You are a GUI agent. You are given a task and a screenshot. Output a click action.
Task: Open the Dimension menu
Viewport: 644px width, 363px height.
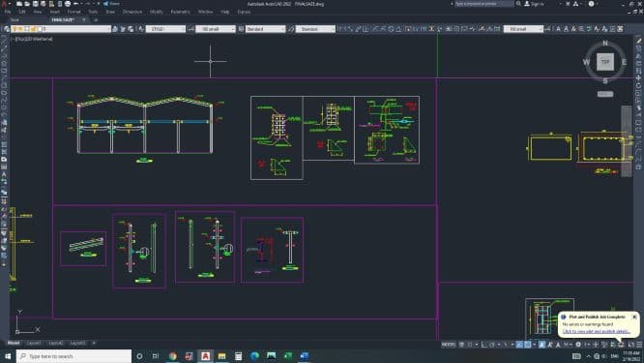point(132,12)
